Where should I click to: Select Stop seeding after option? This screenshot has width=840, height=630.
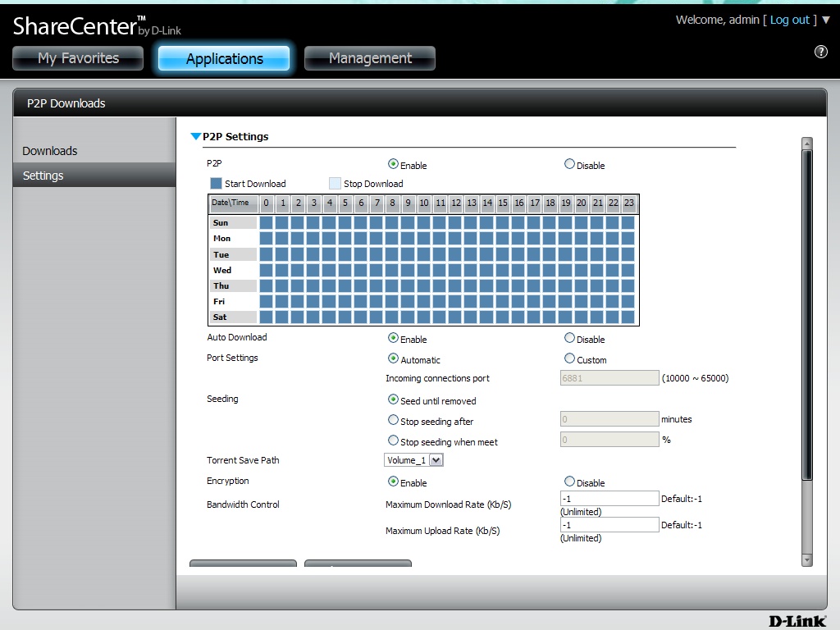click(x=393, y=420)
